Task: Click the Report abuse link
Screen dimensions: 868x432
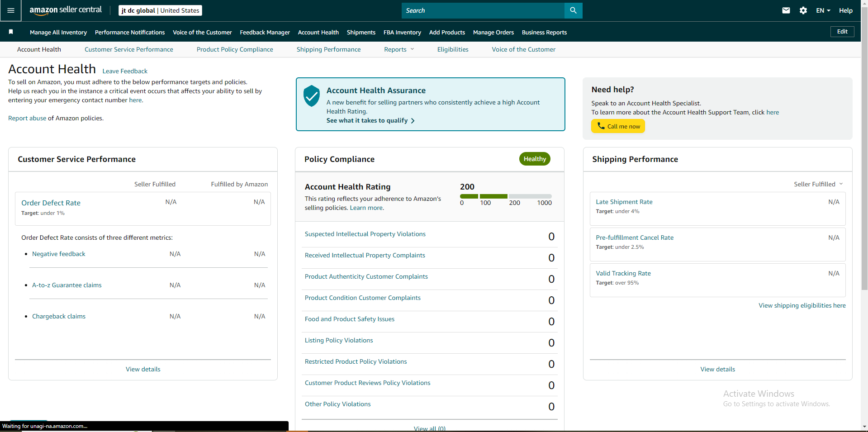Action: [x=27, y=118]
